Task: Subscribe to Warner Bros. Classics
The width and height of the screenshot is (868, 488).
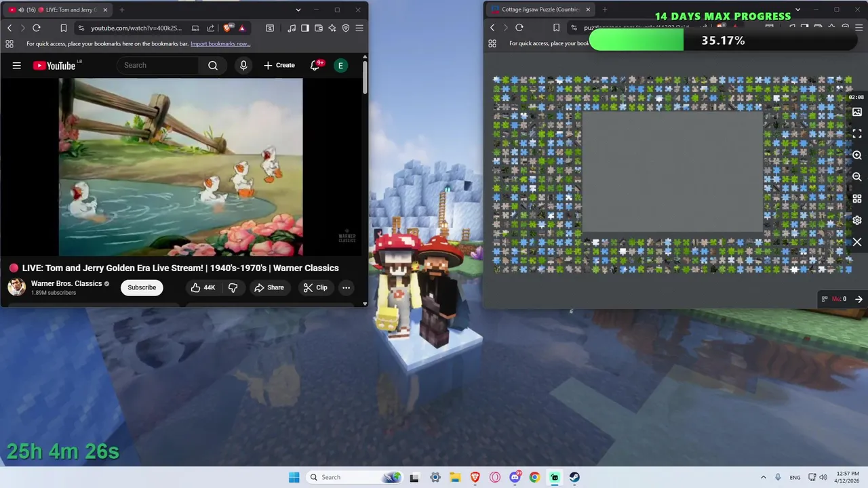Action: (x=142, y=287)
